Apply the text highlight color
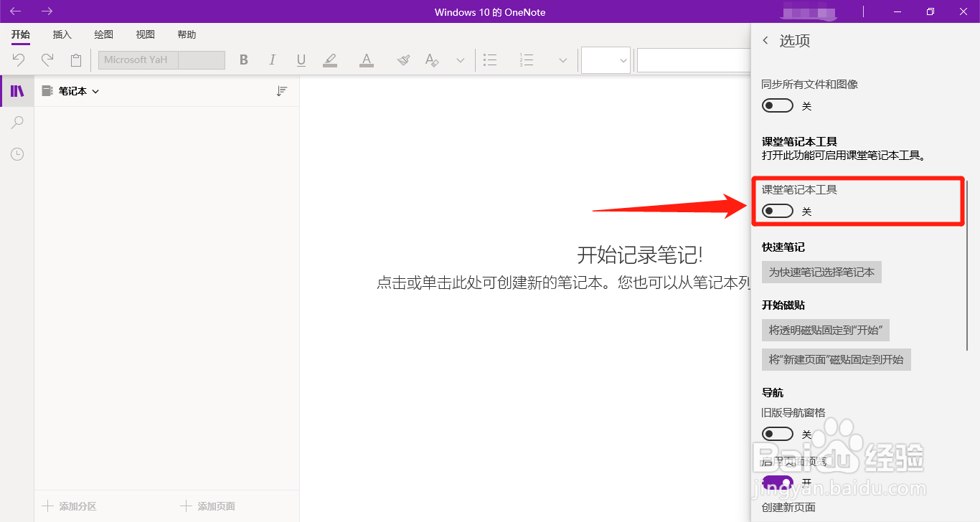This screenshot has width=980, height=522. pyautogui.click(x=330, y=60)
